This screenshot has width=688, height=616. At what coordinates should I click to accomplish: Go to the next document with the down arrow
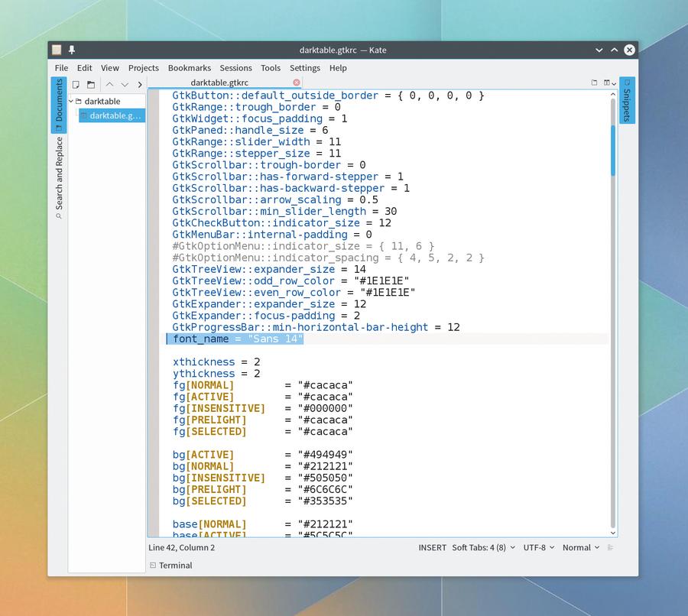pos(125,84)
